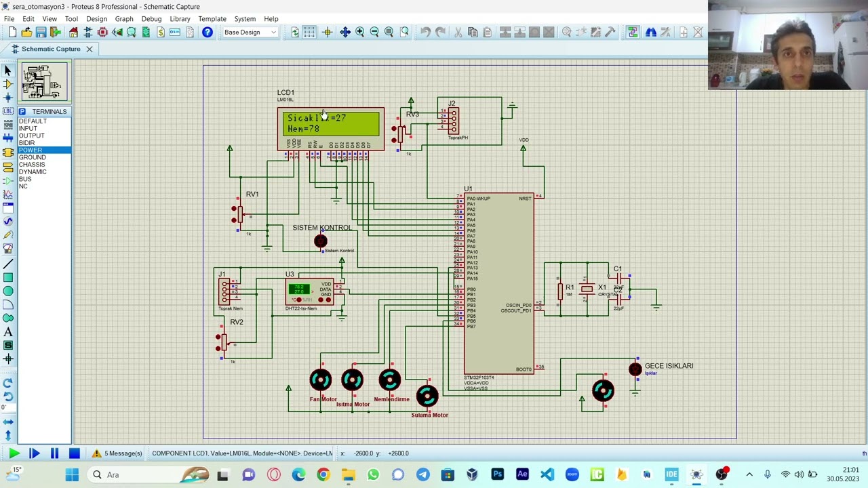Viewport: 868px width, 488px height.
Task: Stop the simulation
Action: 75,453
